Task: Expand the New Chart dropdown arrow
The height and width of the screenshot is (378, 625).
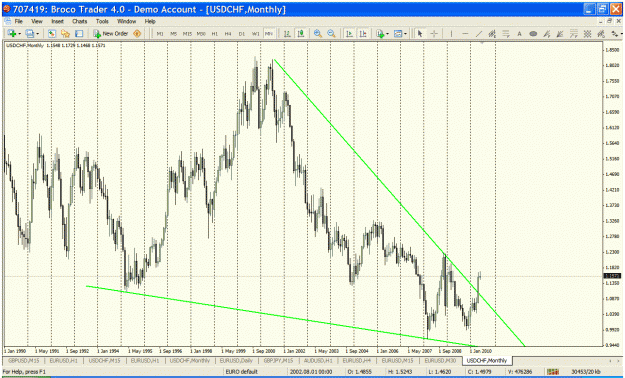Action: 19,34
